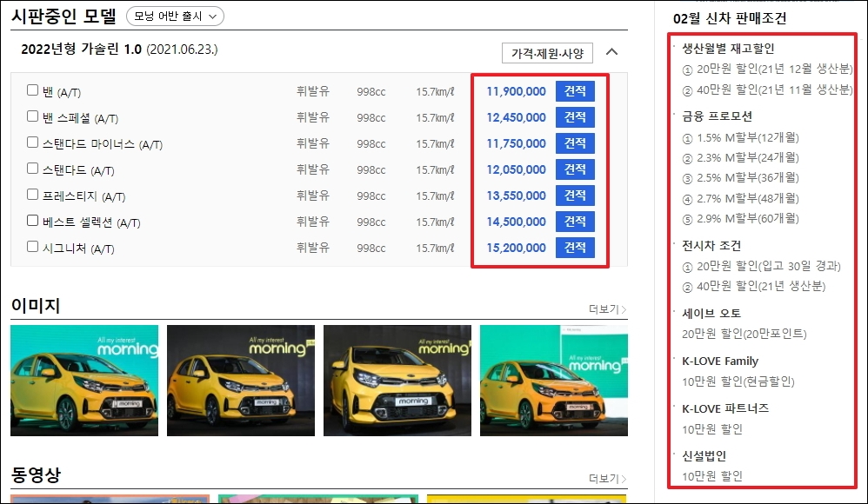
Task: Click the 전시차 조건 heading
Action: [711, 246]
